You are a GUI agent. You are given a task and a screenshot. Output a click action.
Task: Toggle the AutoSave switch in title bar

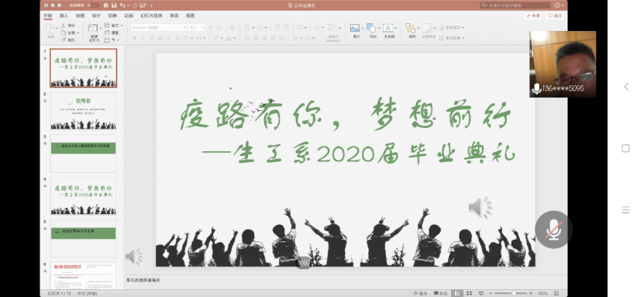(x=93, y=5)
